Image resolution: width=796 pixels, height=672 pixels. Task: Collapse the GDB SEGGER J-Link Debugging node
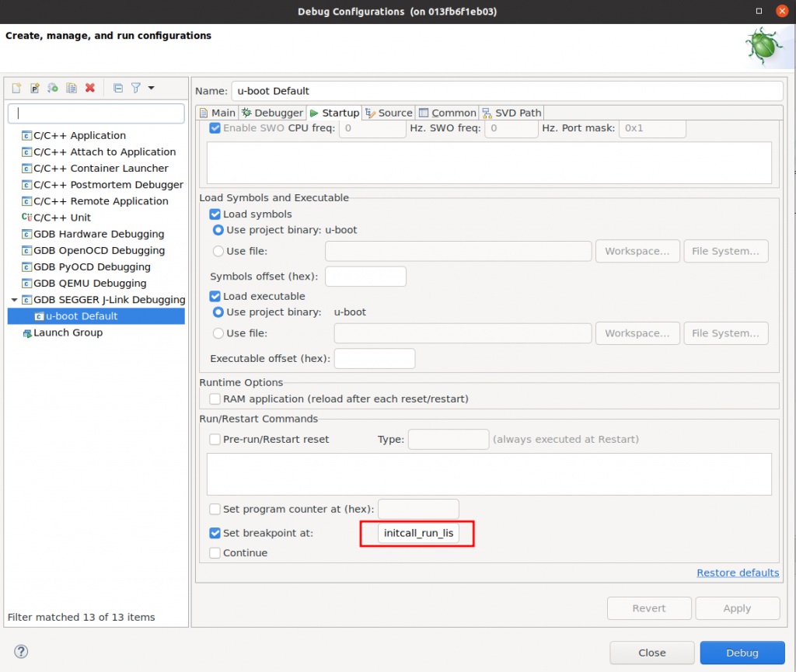click(14, 300)
